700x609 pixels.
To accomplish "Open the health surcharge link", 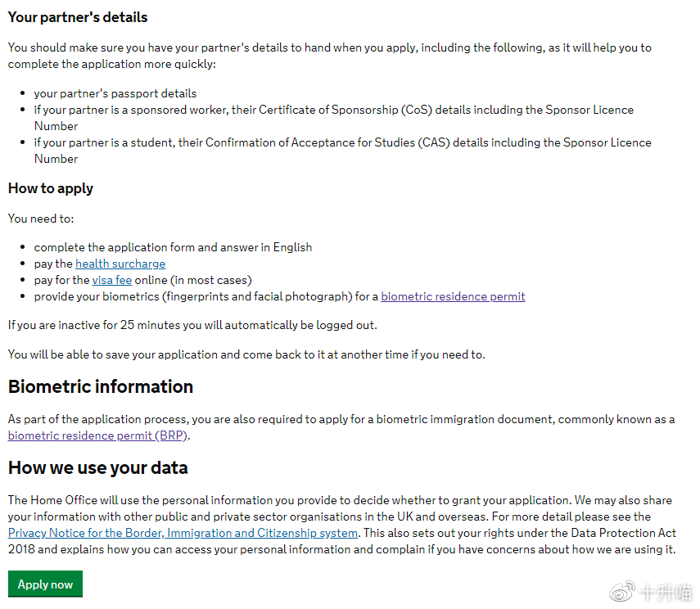I will 120,264.
